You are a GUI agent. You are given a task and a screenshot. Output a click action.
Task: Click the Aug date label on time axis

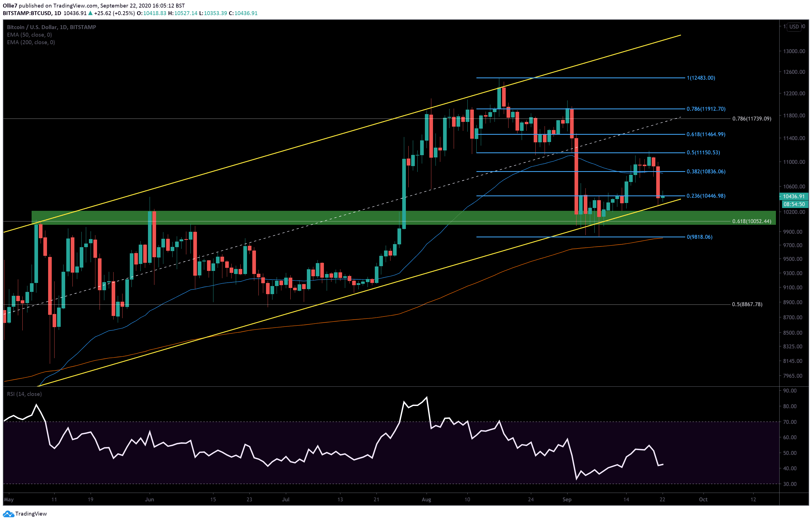click(427, 500)
